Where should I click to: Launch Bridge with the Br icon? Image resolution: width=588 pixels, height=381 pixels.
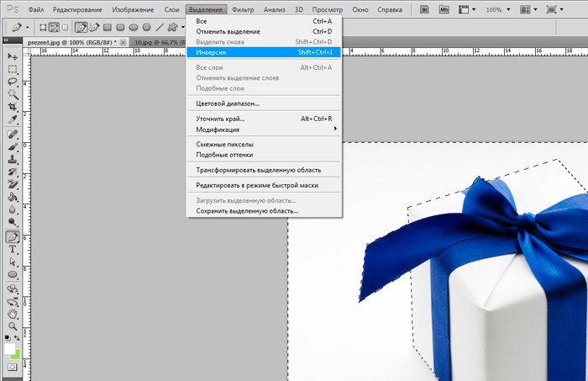coord(426,8)
